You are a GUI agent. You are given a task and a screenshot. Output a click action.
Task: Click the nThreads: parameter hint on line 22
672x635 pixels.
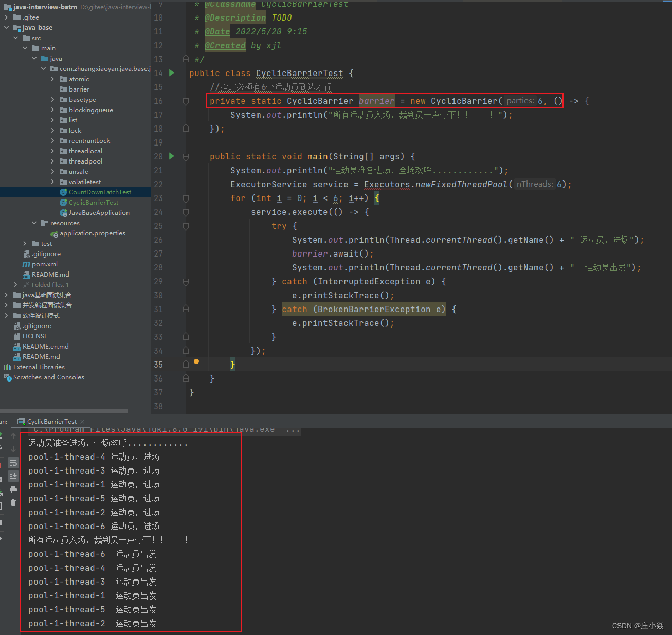[x=535, y=184]
